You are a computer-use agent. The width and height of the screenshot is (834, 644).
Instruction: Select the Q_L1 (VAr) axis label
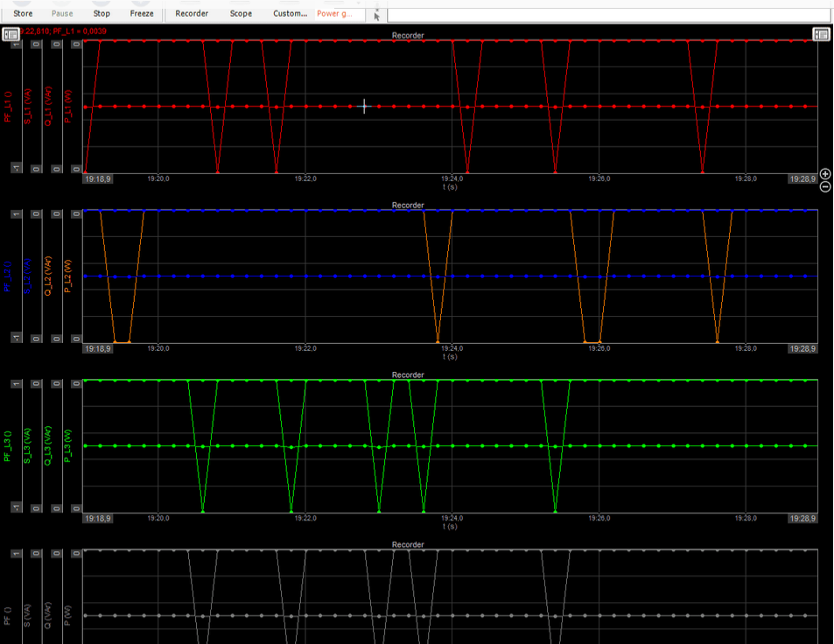(48, 107)
